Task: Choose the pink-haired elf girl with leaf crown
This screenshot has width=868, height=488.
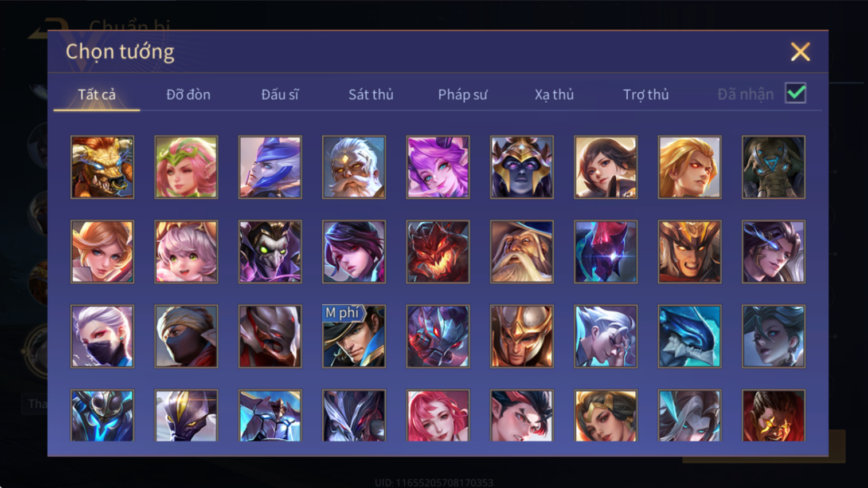Action: (186, 167)
